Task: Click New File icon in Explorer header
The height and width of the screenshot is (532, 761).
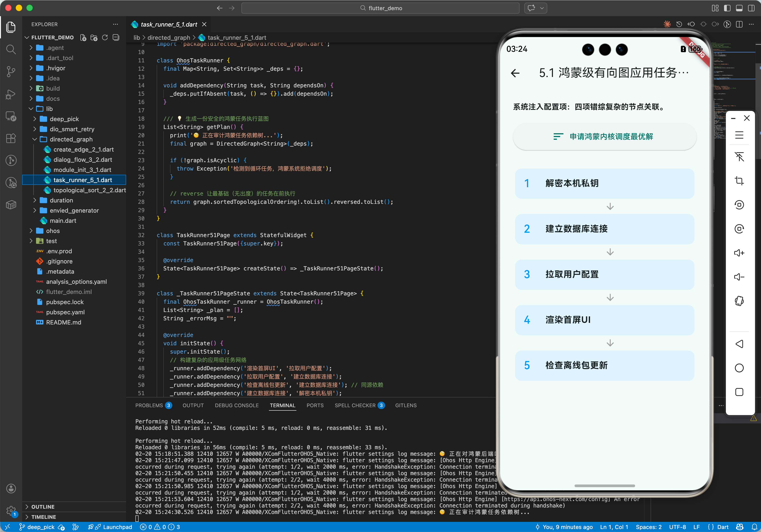Action: (83, 37)
